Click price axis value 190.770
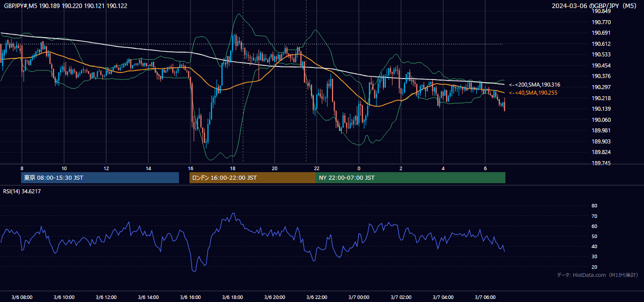This screenshot has height=302, width=644. [x=601, y=22]
